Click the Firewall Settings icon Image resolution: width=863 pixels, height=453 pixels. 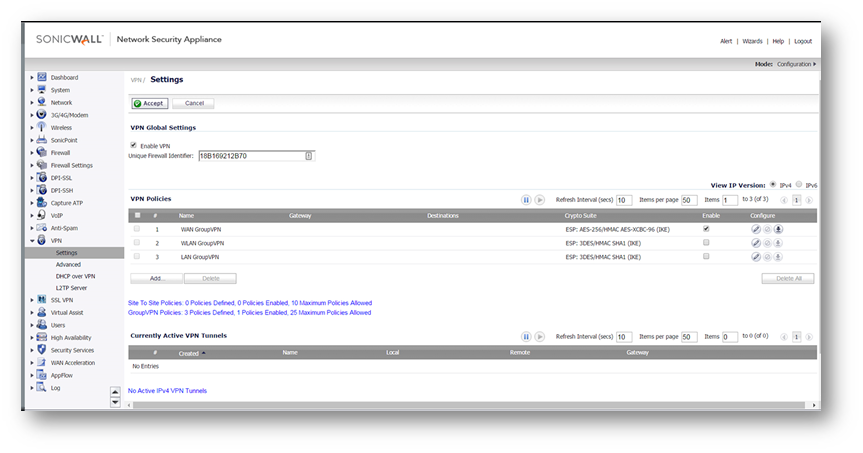42,165
